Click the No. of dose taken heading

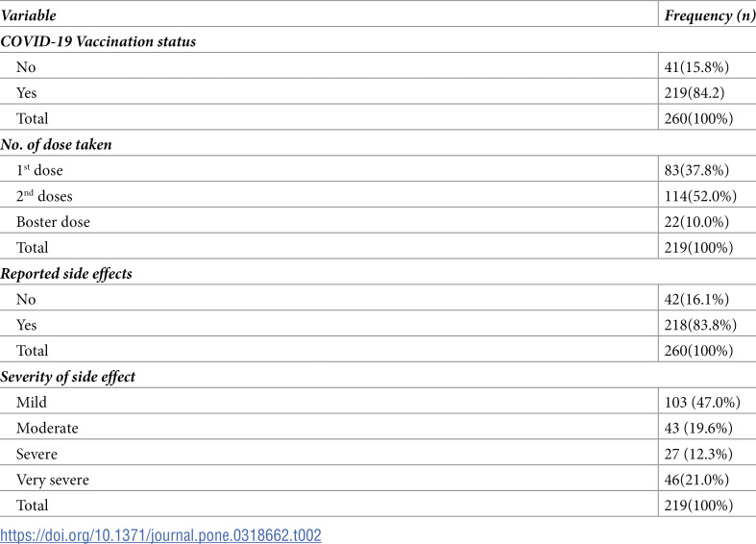pos(56,145)
